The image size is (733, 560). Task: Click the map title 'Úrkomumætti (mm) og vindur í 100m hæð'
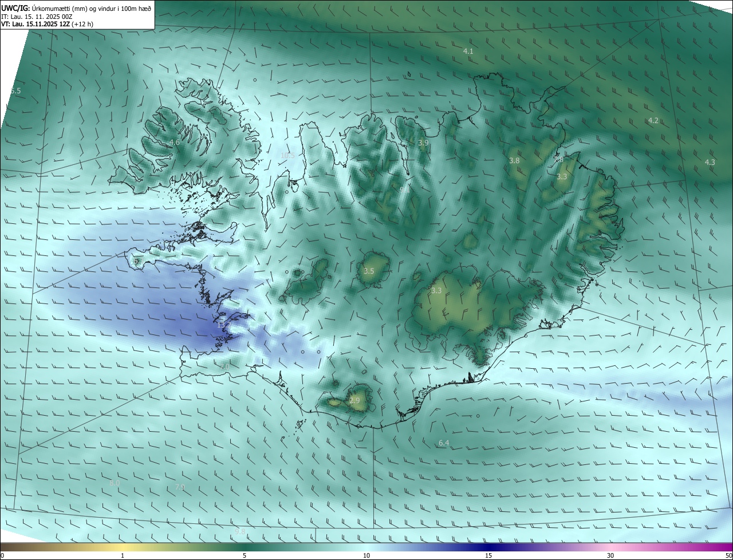coord(91,8)
